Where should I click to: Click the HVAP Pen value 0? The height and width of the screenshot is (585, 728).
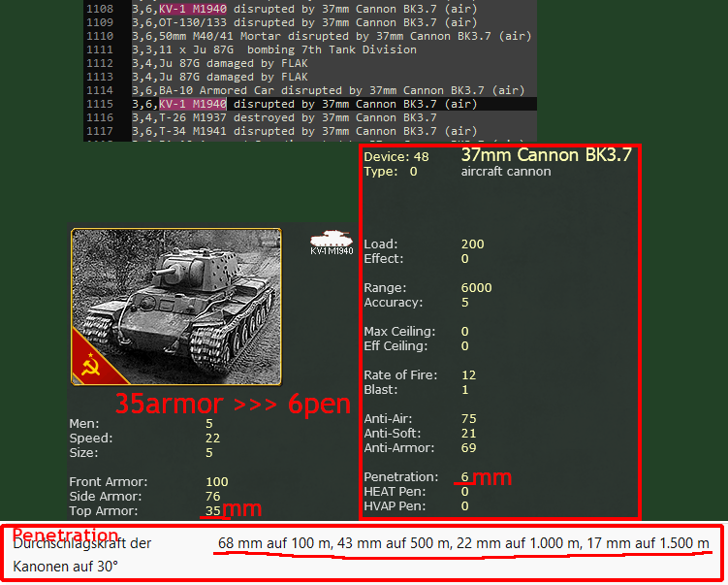tap(464, 506)
